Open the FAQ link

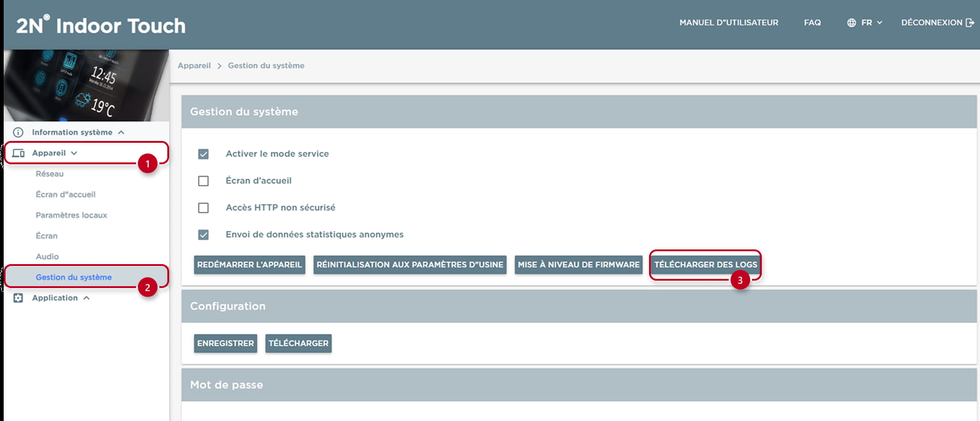(812, 23)
